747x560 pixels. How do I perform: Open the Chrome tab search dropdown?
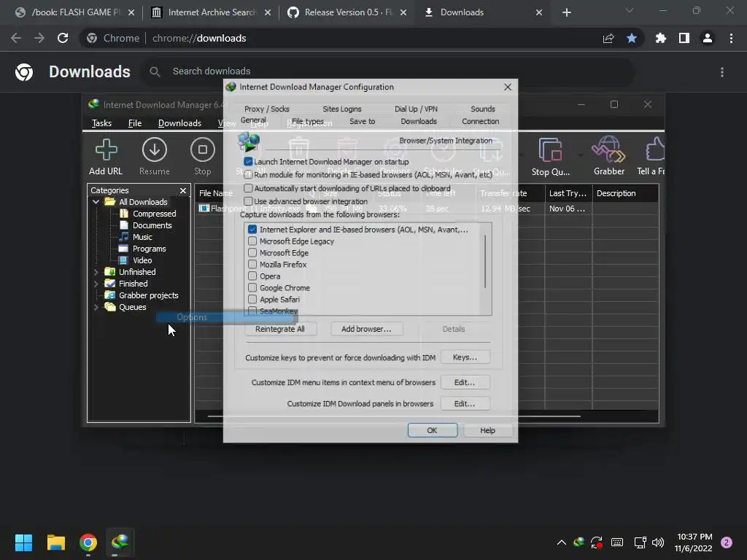630,10
